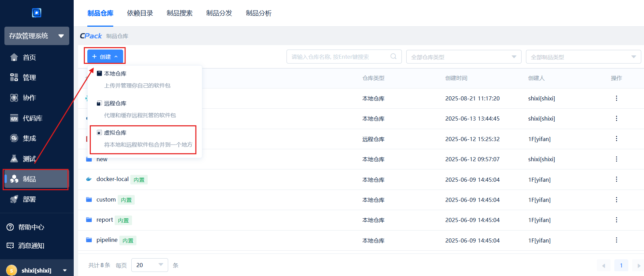Open 消息通知 message notification icon
The image size is (644, 276).
10,246
